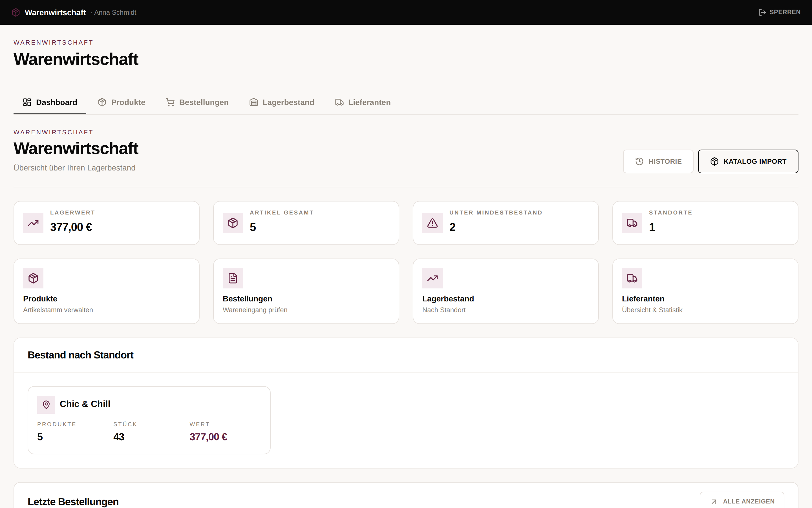Click the Standorte truck icon
The height and width of the screenshot is (508, 812).
pyautogui.click(x=632, y=223)
